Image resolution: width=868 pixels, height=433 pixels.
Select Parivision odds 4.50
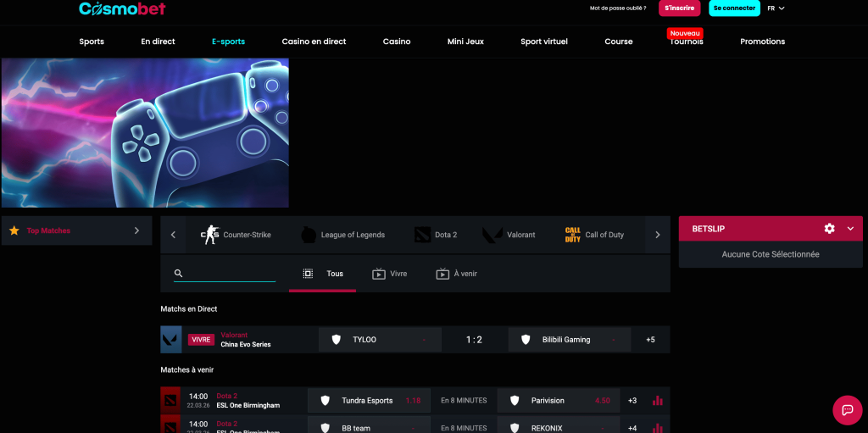coord(603,400)
